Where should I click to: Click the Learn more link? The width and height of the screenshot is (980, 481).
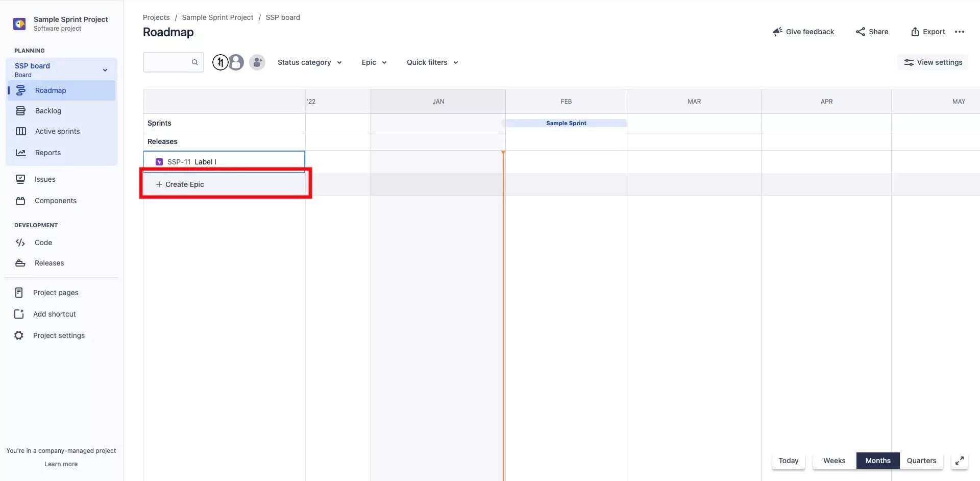61,464
